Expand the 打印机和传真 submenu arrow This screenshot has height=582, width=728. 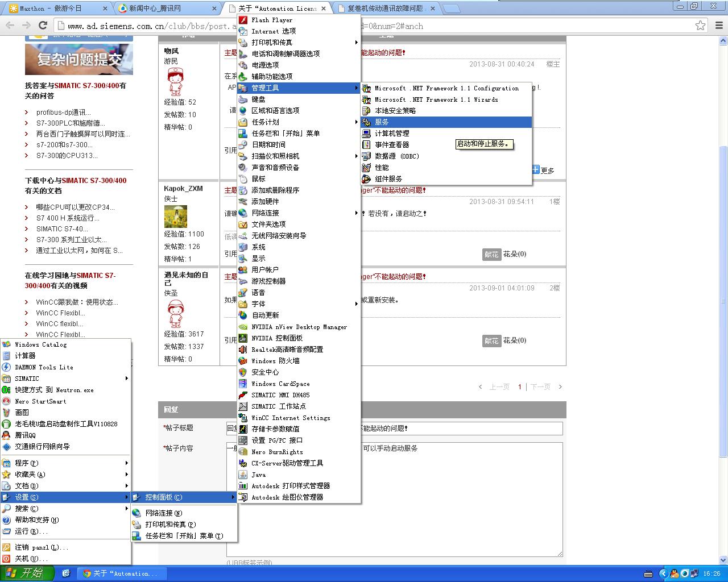click(357, 43)
